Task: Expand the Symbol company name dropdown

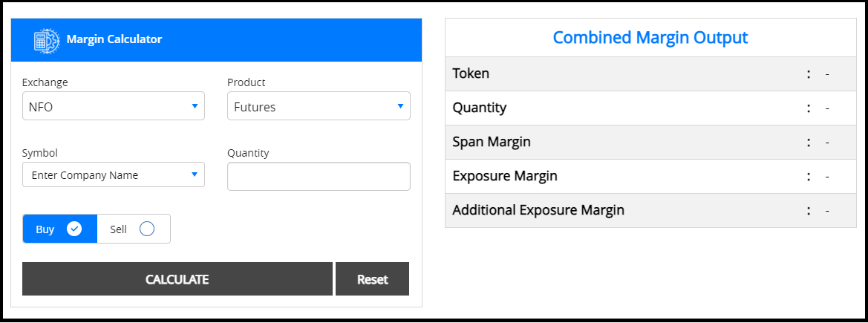Action: tap(114, 175)
